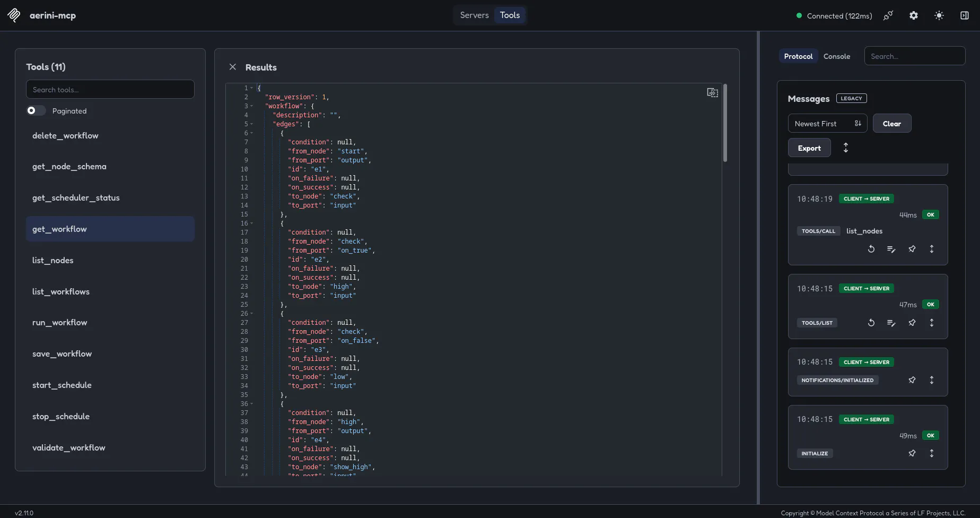The image size is (980, 518).
Task: Copy the results with the copy icon
Action: 712,93
